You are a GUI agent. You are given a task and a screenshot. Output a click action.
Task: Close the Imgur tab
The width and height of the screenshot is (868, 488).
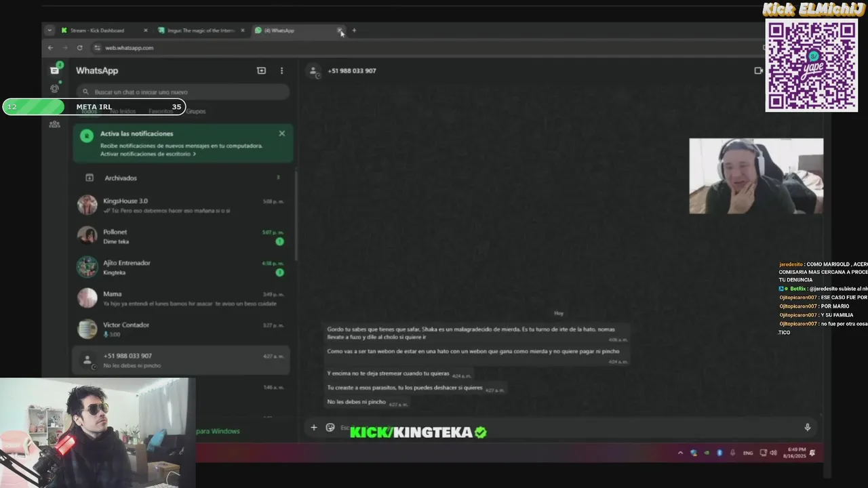click(242, 30)
